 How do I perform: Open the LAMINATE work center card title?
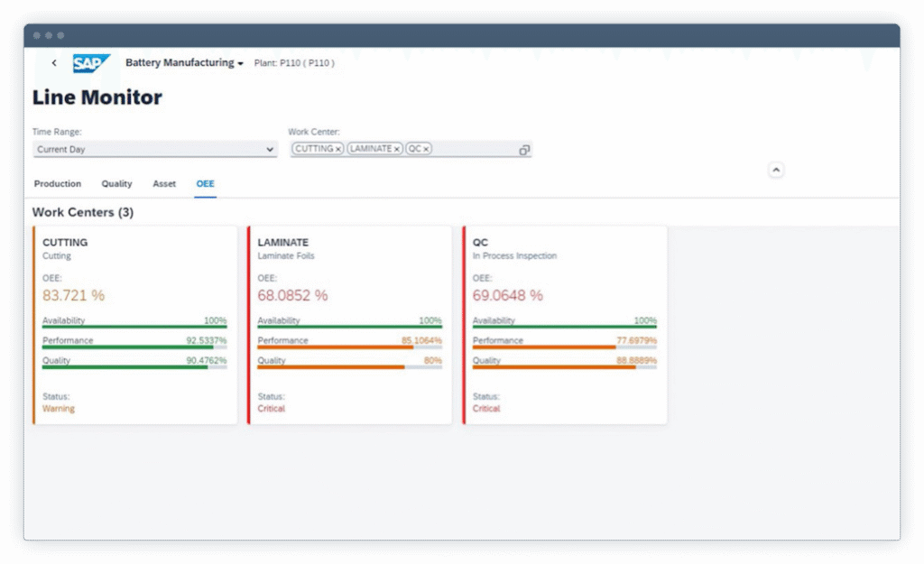[x=282, y=243]
